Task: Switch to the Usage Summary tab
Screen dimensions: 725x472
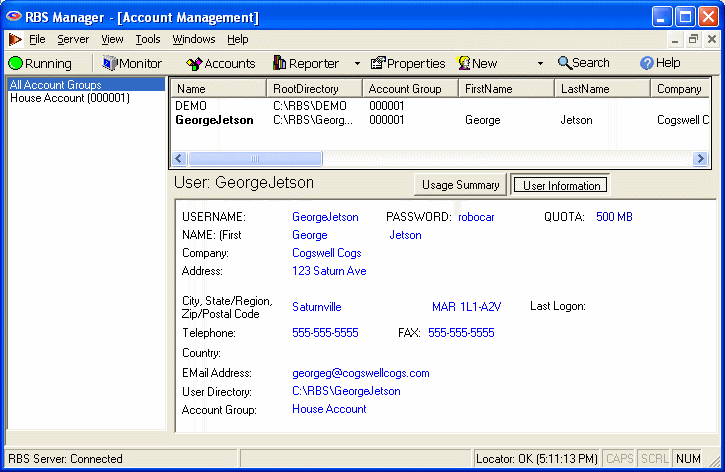Action: [x=461, y=185]
